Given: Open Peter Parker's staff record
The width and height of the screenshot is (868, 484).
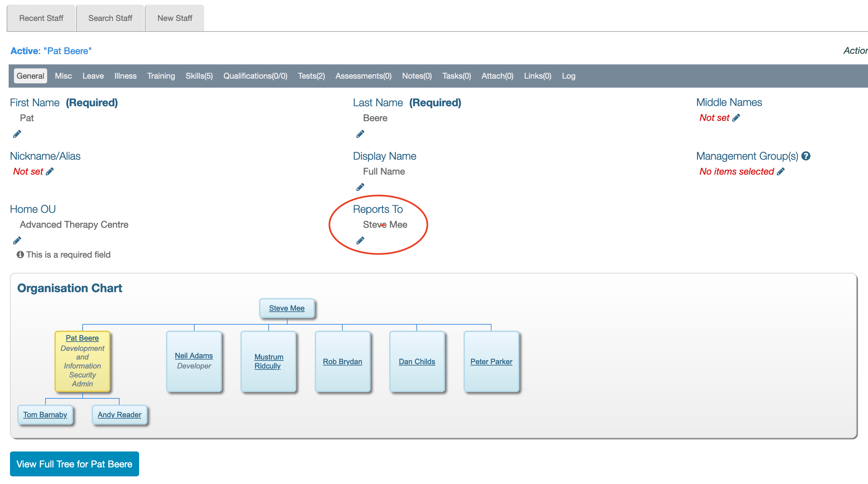Looking at the screenshot, I should [491, 362].
